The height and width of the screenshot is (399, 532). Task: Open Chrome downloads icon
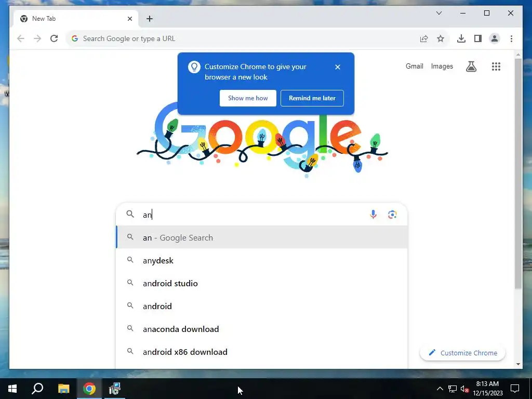(x=461, y=38)
